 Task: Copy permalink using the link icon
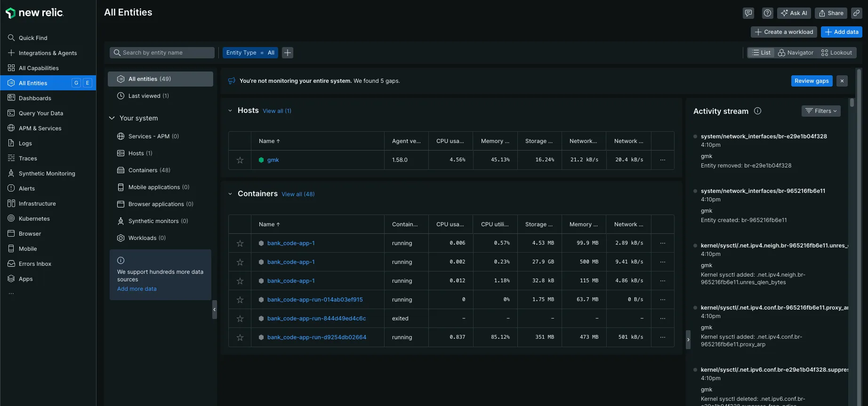point(857,13)
